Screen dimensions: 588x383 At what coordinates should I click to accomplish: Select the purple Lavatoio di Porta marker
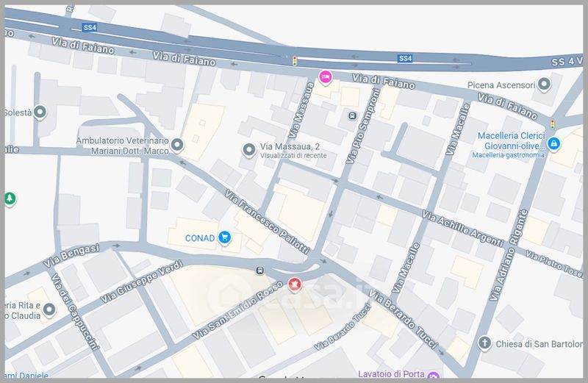[434, 376]
